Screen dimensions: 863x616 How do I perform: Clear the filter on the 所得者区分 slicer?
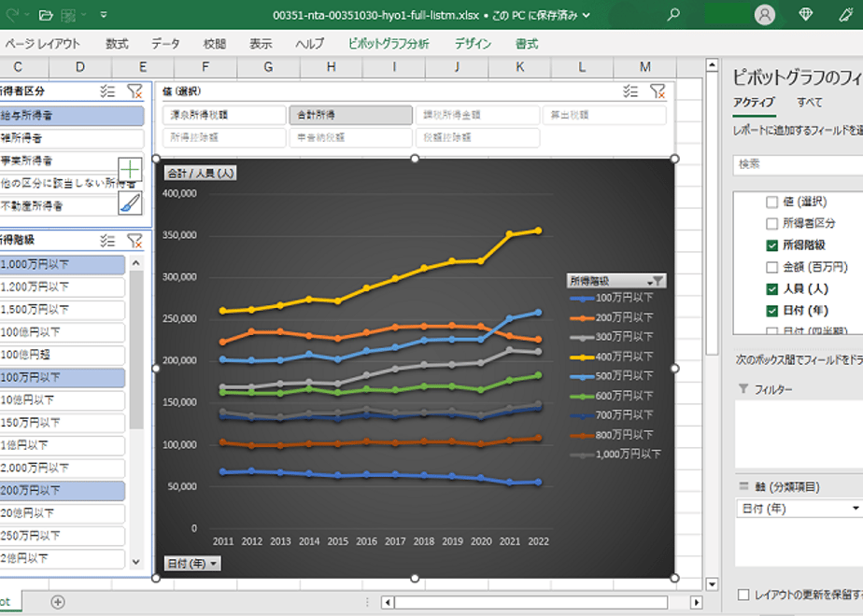click(x=134, y=91)
